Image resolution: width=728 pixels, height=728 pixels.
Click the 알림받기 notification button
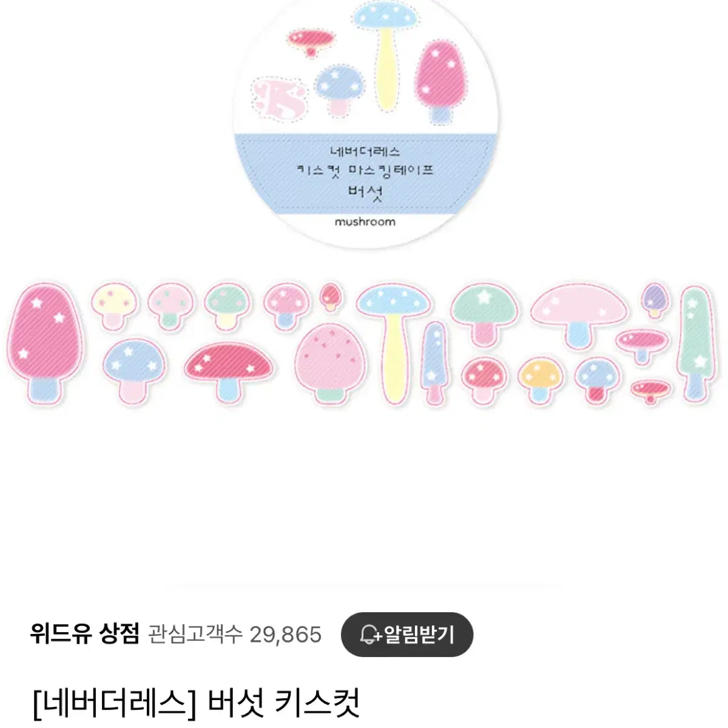pyautogui.click(x=406, y=635)
